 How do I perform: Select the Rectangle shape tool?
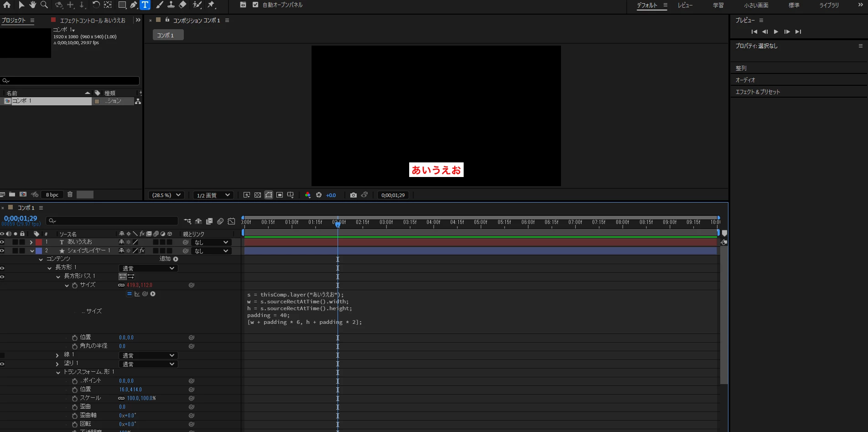[x=122, y=5]
